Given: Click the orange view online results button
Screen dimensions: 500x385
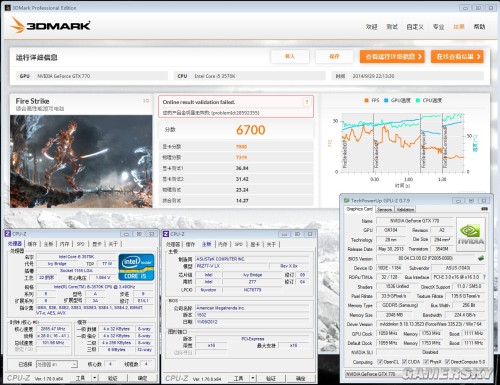Looking at the screenshot, I should coord(457,57).
